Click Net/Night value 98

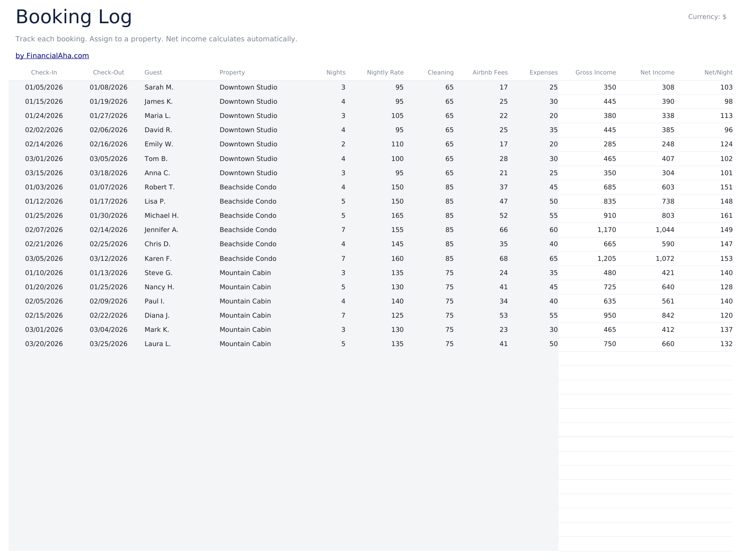pyautogui.click(x=729, y=102)
